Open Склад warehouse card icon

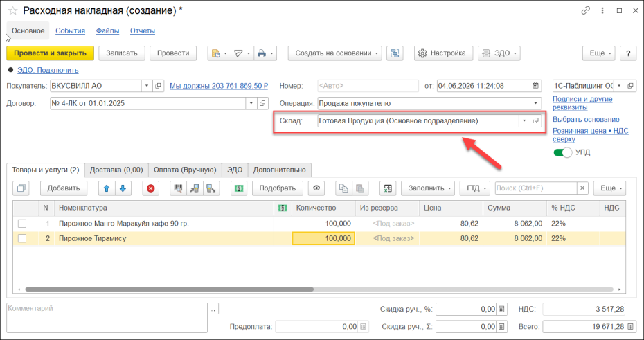(x=535, y=120)
